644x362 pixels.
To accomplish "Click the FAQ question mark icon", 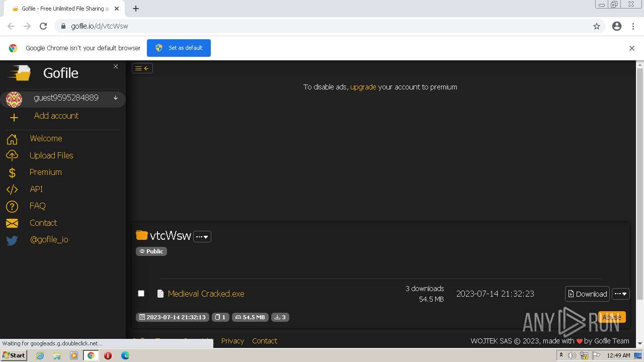I will pyautogui.click(x=12, y=207).
